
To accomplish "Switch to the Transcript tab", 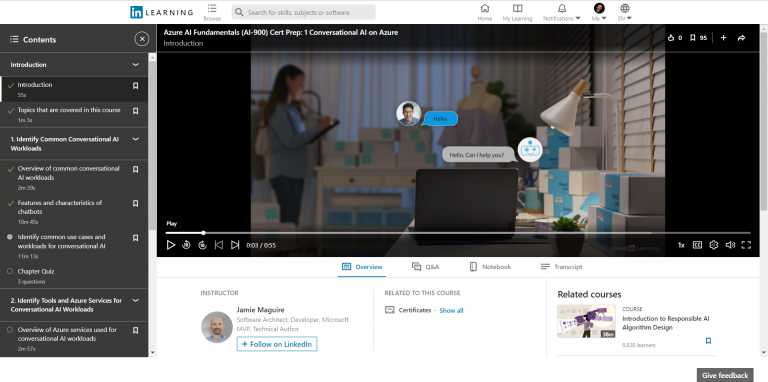I will click(x=561, y=267).
